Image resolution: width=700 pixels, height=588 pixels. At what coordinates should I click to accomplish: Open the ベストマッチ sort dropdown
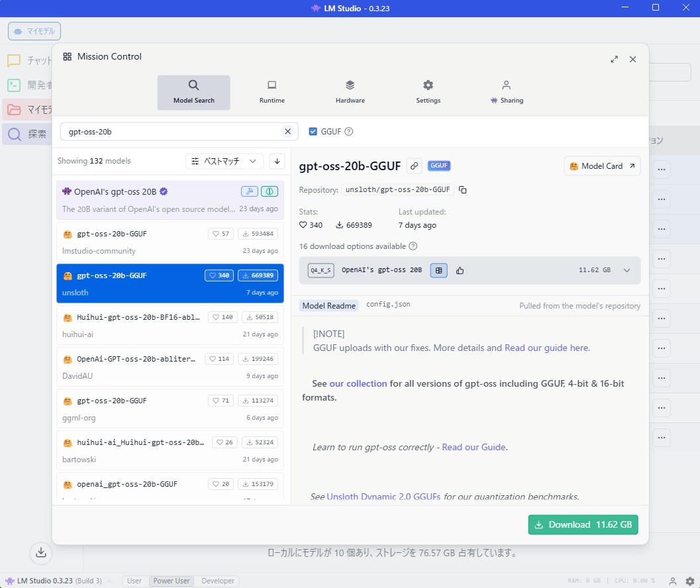(x=224, y=161)
